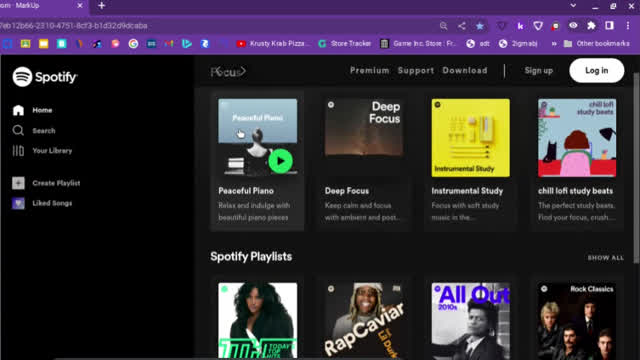Screen dimensions: 640x360
Task: Open the Rock Classics playlist cover
Action: [577, 321]
